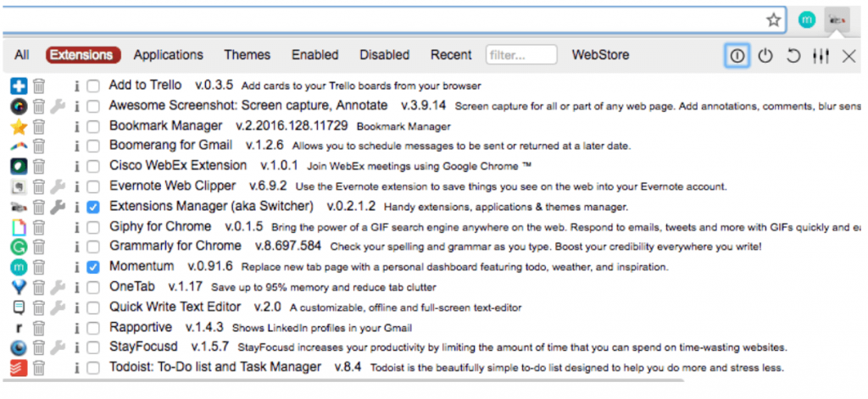
Task: Switch to the Recent tab
Action: (451, 55)
